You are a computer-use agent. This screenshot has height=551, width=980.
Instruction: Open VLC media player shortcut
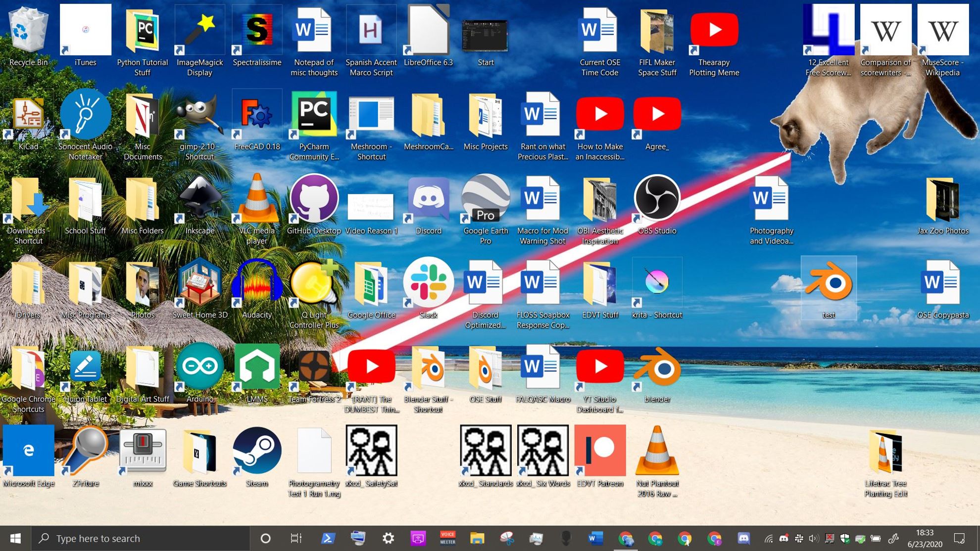click(257, 199)
